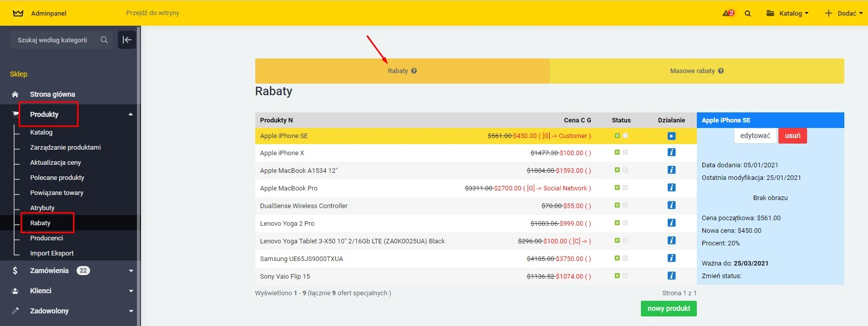Click the Rabaty item in the sidebar
This screenshot has height=326, width=868.
[x=40, y=223]
